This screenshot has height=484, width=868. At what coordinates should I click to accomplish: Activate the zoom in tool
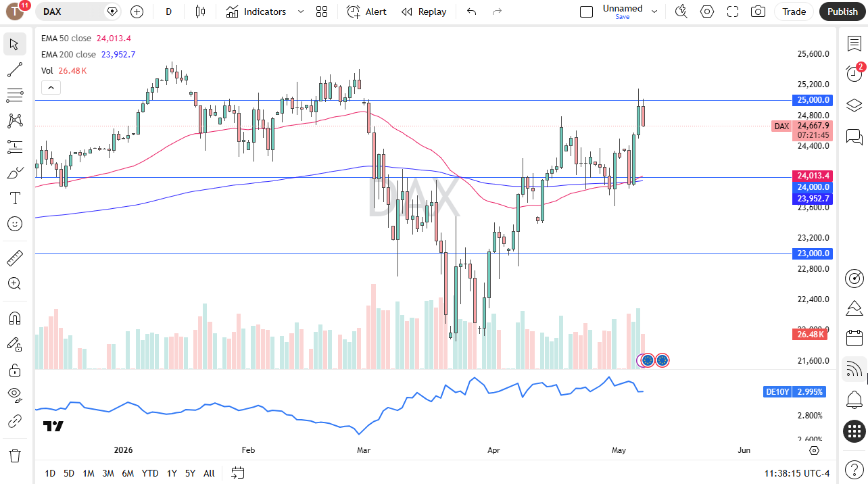point(15,283)
